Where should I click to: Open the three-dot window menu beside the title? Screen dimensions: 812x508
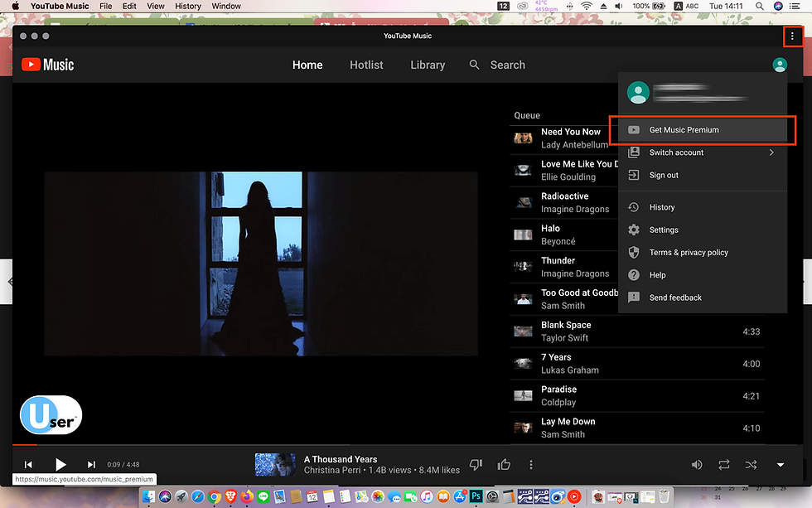click(792, 36)
